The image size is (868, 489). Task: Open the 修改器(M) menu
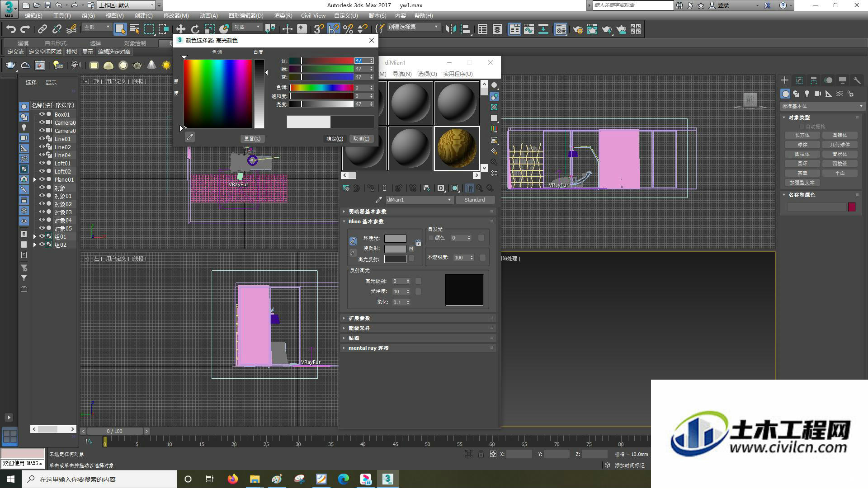pos(176,15)
